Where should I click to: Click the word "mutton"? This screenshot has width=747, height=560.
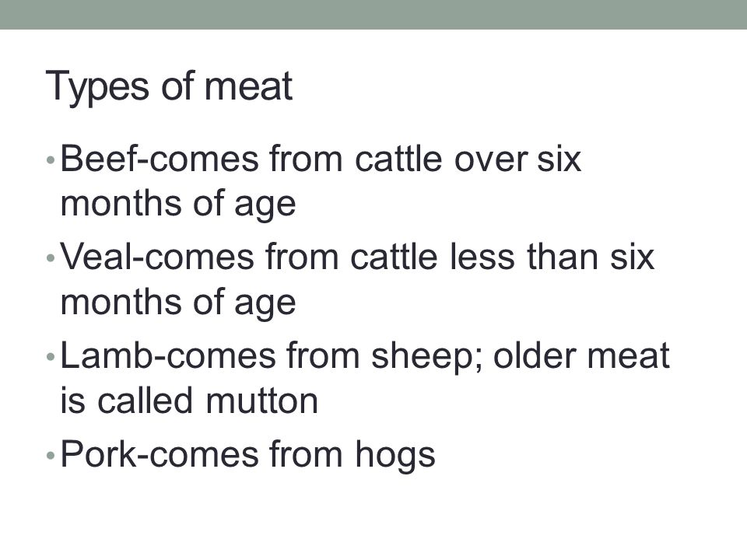261,401
